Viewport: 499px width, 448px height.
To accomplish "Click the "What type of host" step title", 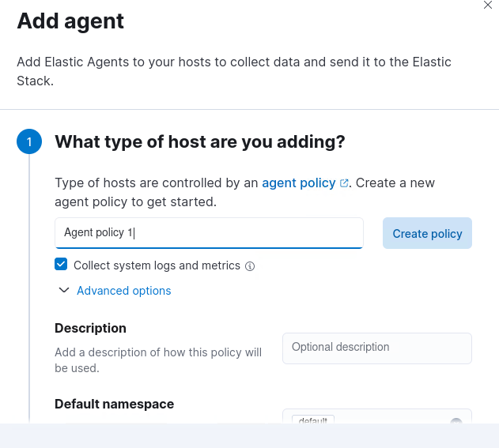I will click(199, 141).
